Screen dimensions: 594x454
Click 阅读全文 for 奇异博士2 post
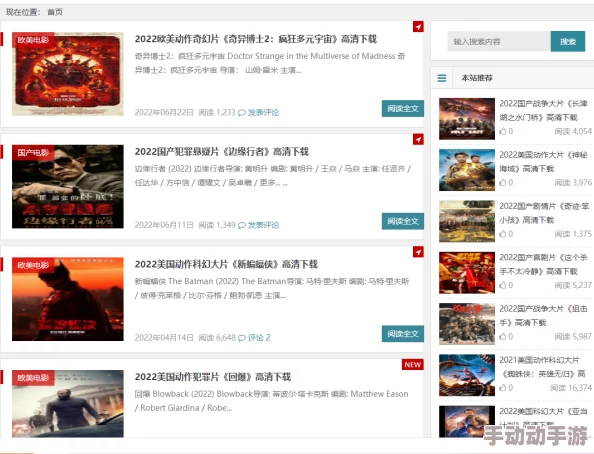pyautogui.click(x=403, y=108)
